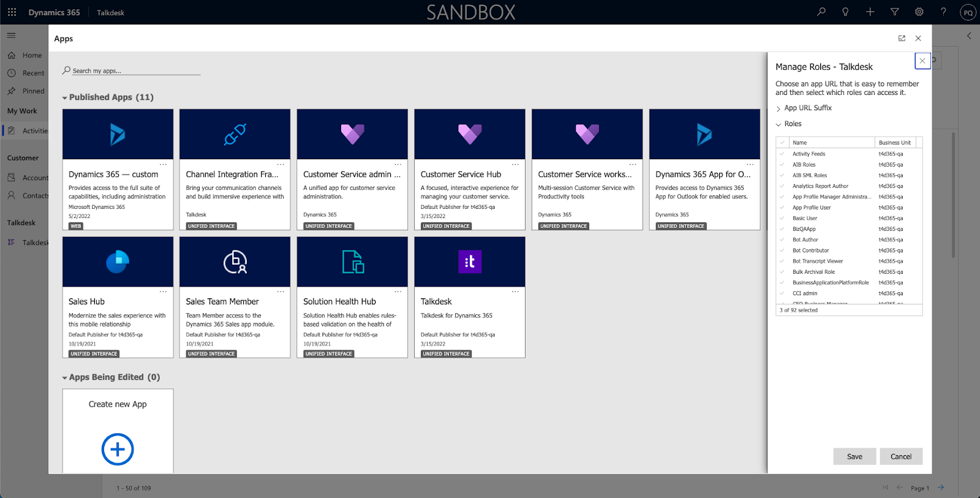
Task: Check the AIB Roles role
Action: pos(782,165)
